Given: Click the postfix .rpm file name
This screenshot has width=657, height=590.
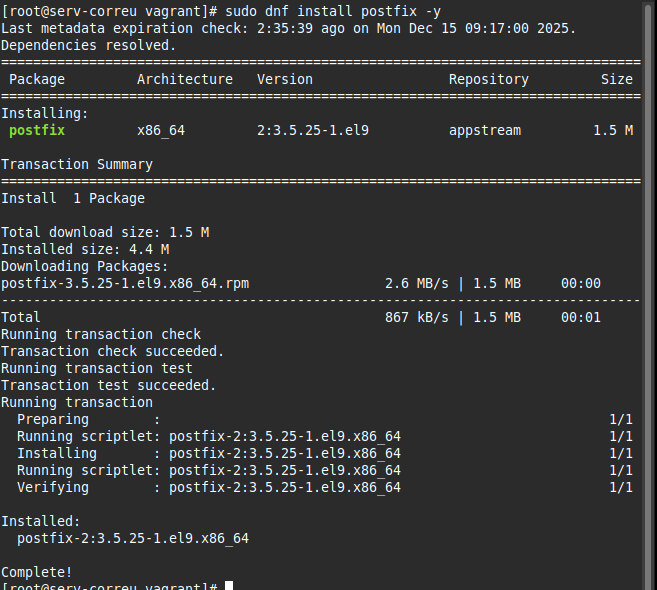Looking at the screenshot, I should [x=125, y=283].
